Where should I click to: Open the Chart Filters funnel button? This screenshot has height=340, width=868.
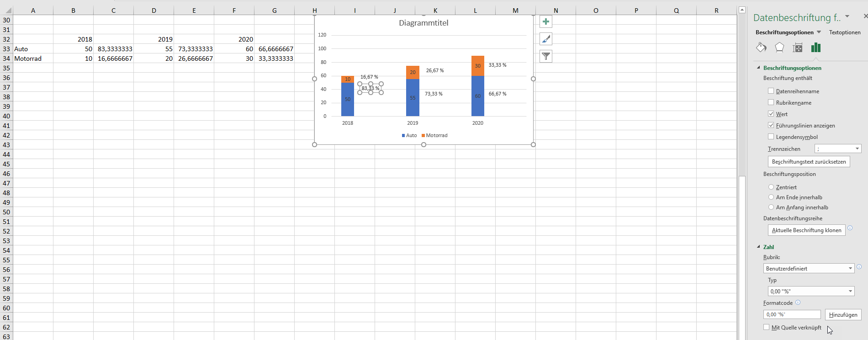click(546, 56)
